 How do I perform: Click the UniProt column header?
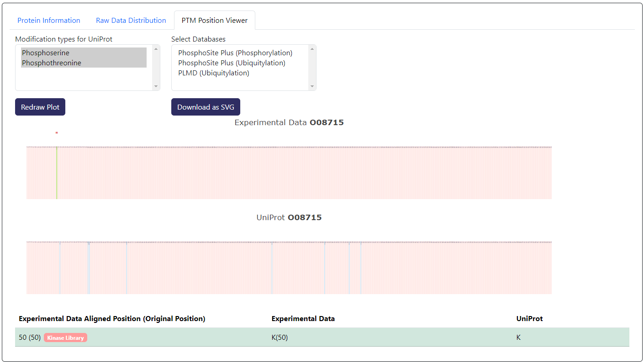pos(529,319)
